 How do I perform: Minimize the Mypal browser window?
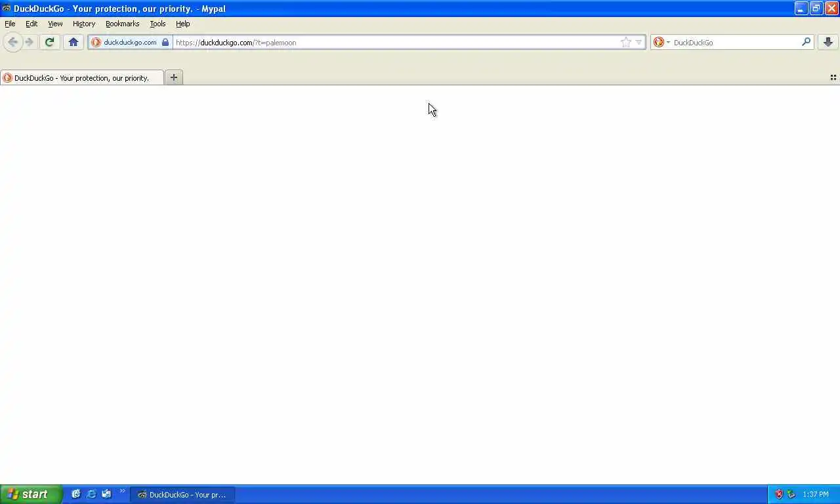(x=801, y=9)
